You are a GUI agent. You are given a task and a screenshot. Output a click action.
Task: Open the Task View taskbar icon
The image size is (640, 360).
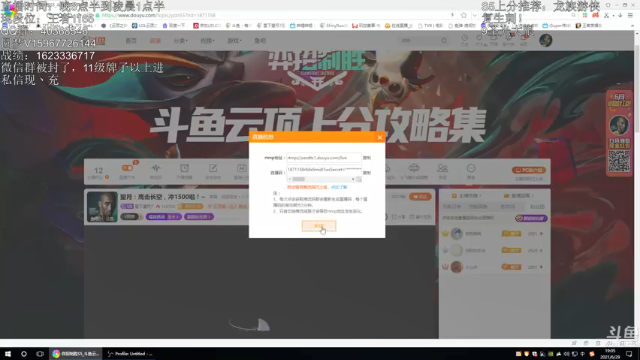click(40, 354)
